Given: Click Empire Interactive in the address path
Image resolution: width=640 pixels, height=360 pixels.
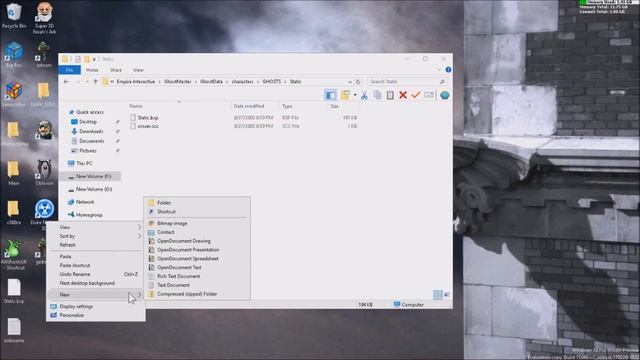Looking at the screenshot, I should pos(136,82).
